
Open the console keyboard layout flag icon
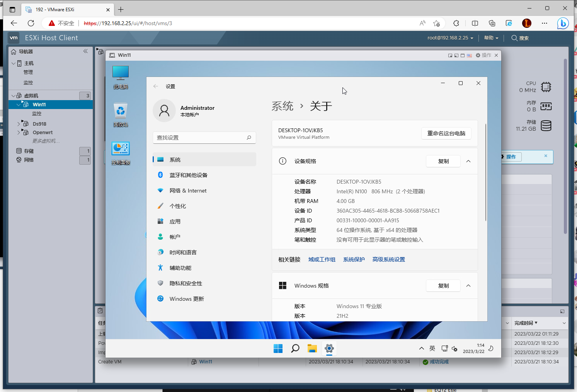[469, 55]
